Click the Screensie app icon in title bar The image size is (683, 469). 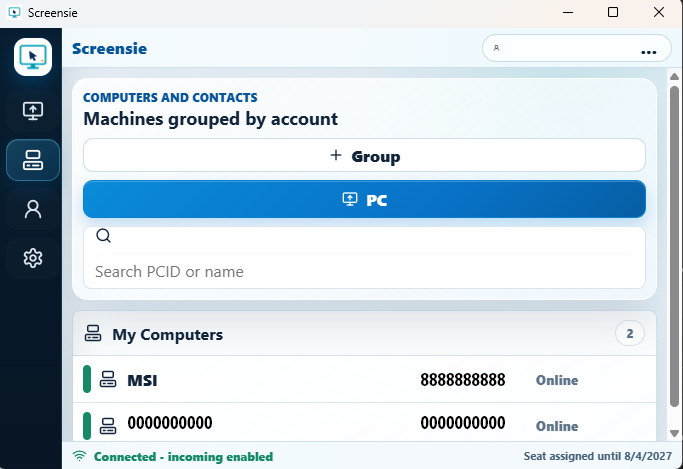pos(14,12)
